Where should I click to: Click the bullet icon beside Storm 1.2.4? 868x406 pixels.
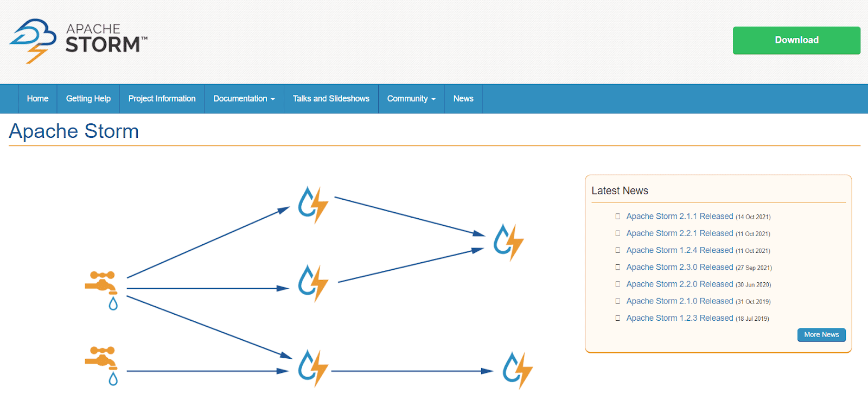pos(617,250)
